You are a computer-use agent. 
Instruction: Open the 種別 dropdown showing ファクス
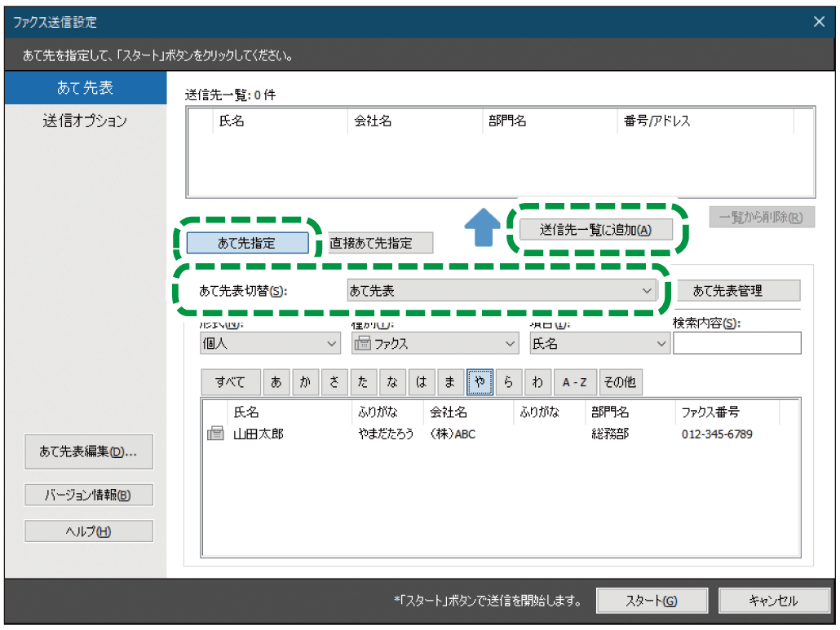[x=434, y=343]
